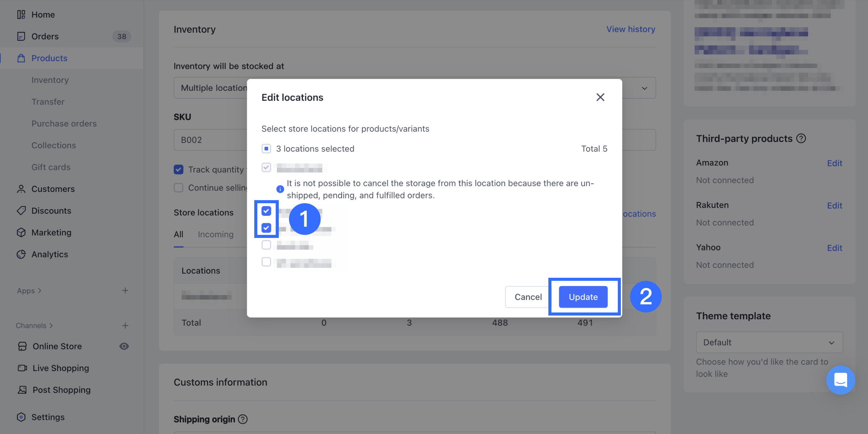Open the chat support bubble icon
This screenshot has width=868, height=434.
[840, 380]
